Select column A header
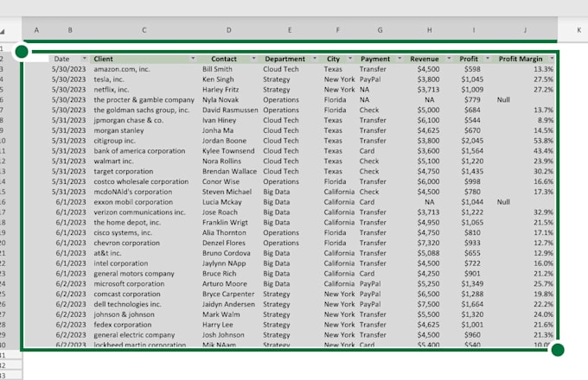This screenshot has width=588, height=380. [x=36, y=30]
